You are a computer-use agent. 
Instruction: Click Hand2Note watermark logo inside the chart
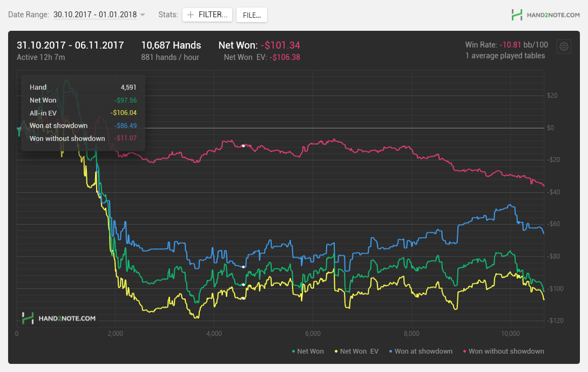(x=59, y=319)
